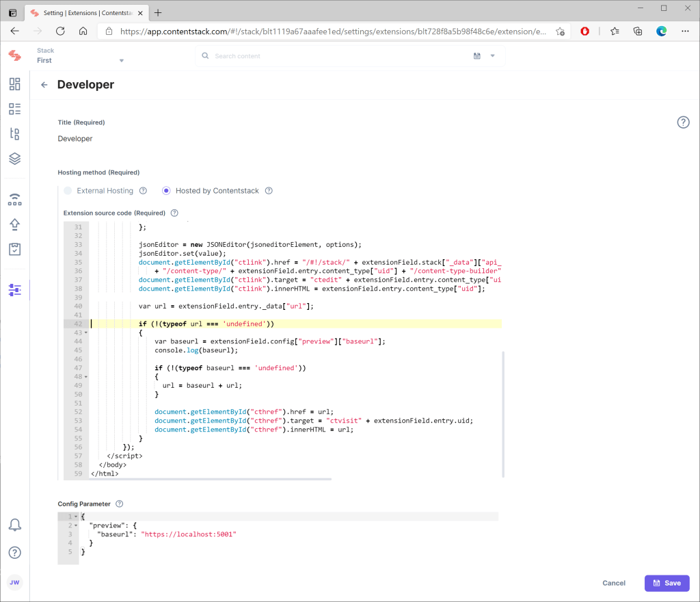Open the Entries list icon in sidebar
Viewport: 700px width, 602px height.
click(15, 109)
